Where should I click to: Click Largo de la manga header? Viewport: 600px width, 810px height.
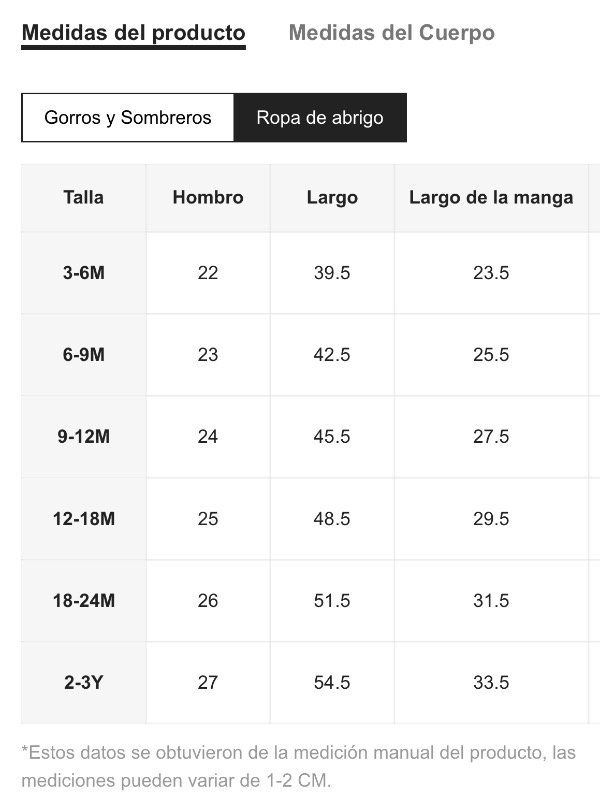(491, 197)
